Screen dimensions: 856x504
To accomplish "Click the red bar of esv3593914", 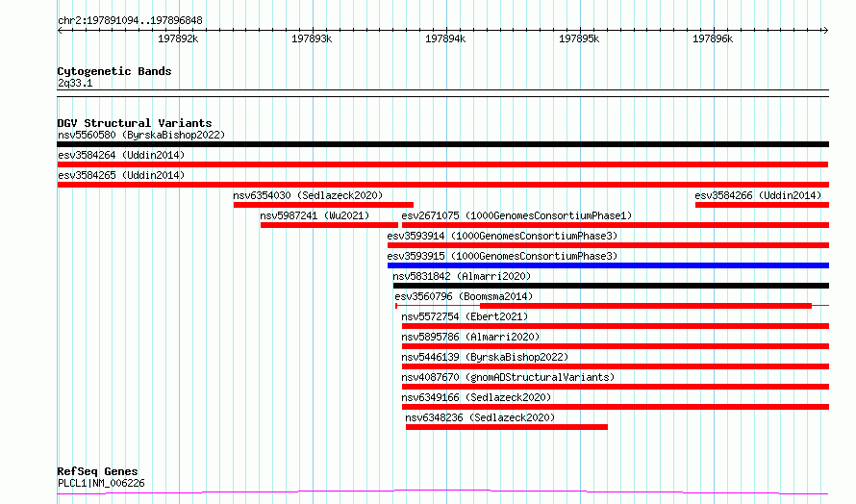I will coord(608,245).
